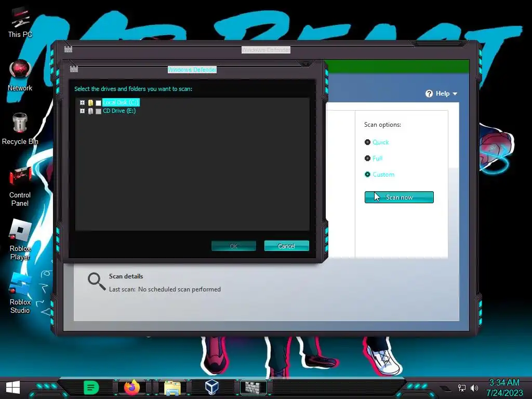Open Recycle Bin desktop icon
Viewport: 532px width, 399px height.
(x=20, y=129)
